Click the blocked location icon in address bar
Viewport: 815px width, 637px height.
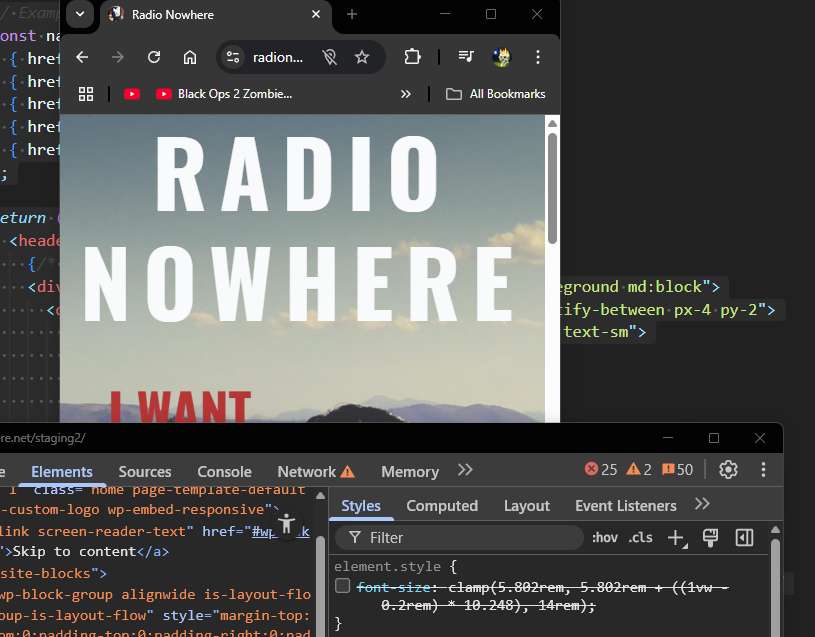coord(330,57)
